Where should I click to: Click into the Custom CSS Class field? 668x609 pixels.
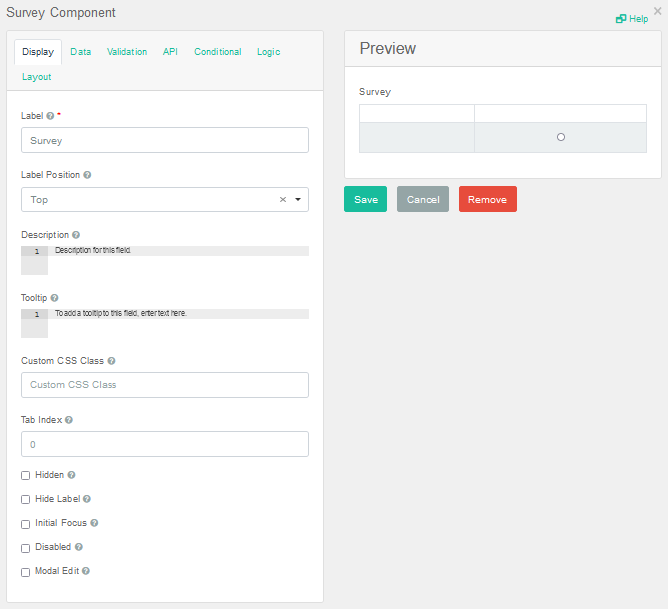(165, 385)
